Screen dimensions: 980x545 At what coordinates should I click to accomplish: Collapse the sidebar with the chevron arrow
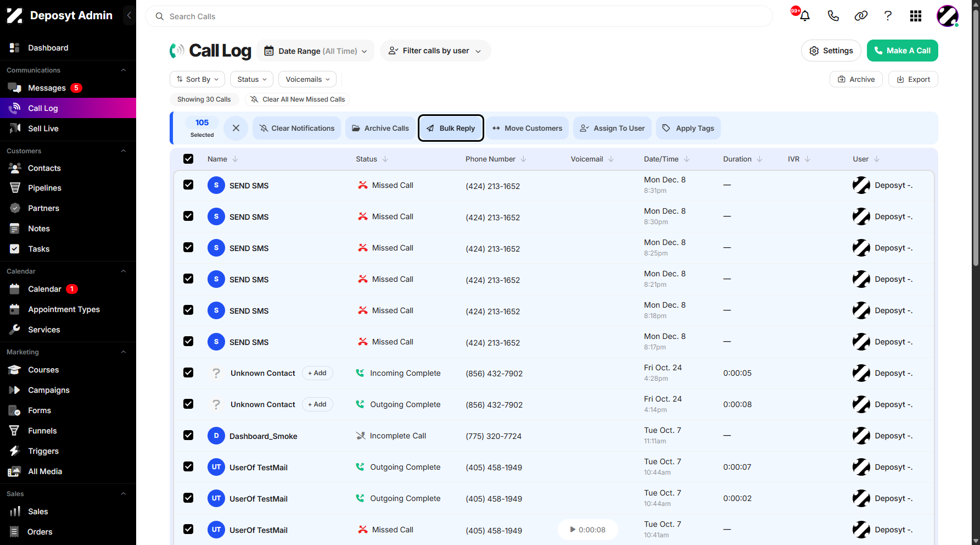[x=129, y=15]
